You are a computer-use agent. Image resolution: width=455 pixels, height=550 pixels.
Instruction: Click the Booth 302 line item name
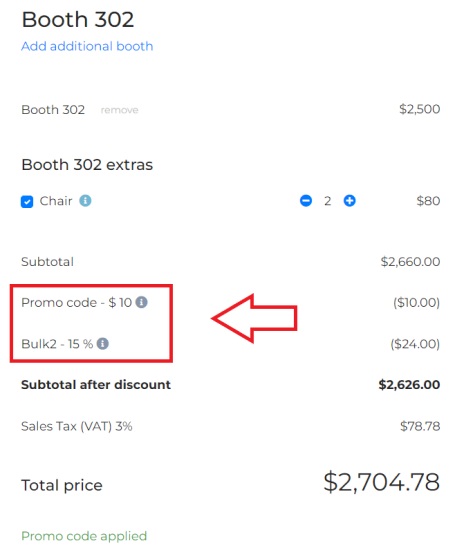coord(53,110)
